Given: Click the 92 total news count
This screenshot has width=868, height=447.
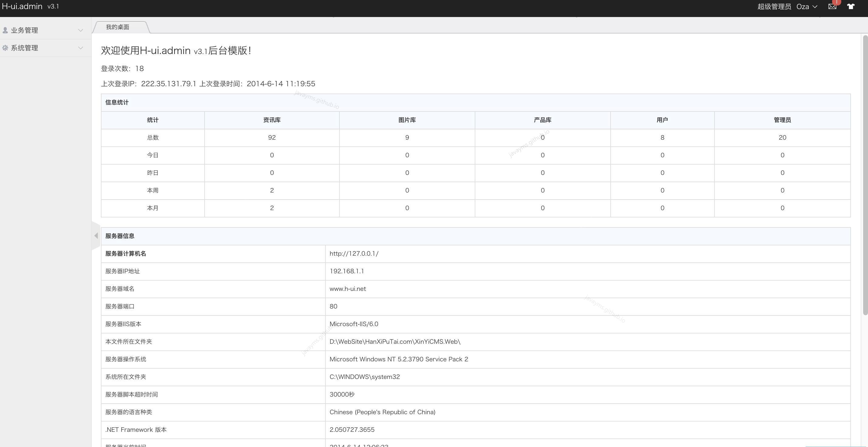Looking at the screenshot, I should 272,137.
